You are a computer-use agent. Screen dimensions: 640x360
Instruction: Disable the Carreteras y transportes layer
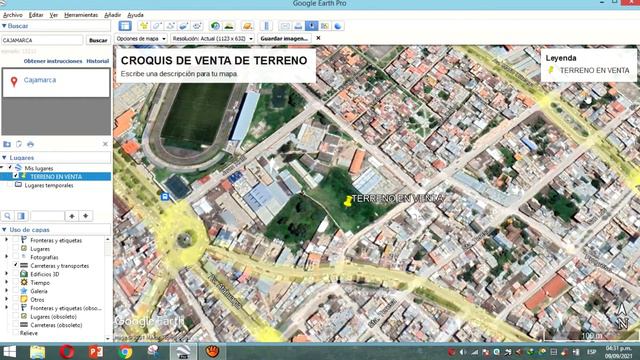[x=16, y=265]
